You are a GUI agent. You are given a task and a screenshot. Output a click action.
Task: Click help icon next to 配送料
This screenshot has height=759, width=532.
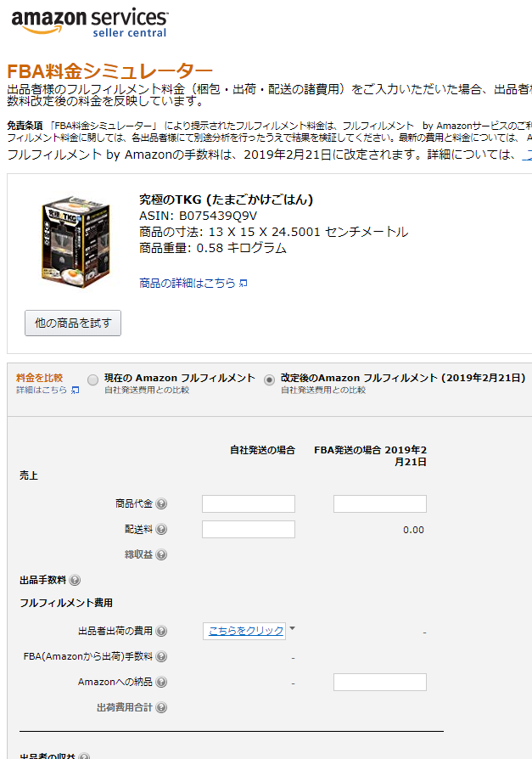tap(161, 529)
